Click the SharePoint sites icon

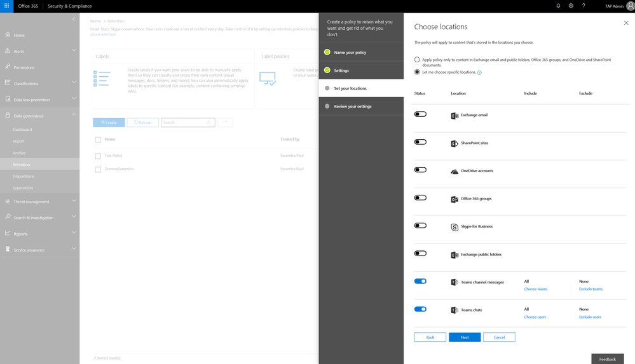[454, 144]
